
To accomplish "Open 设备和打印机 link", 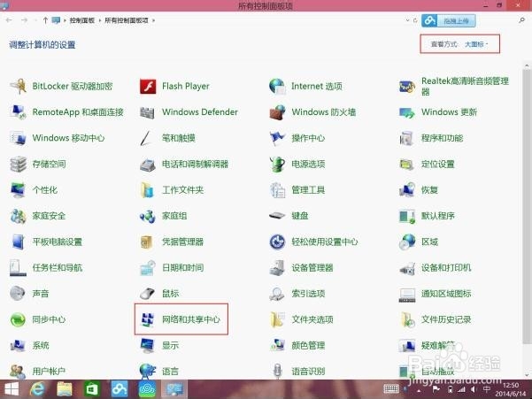I will [446, 268].
